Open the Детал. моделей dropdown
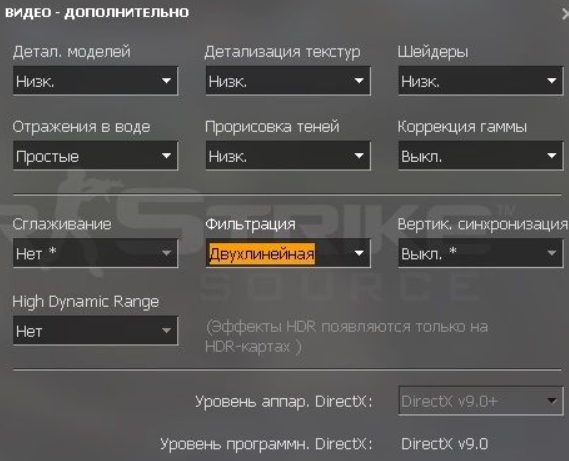The image size is (569, 461). [x=95, y=81]
